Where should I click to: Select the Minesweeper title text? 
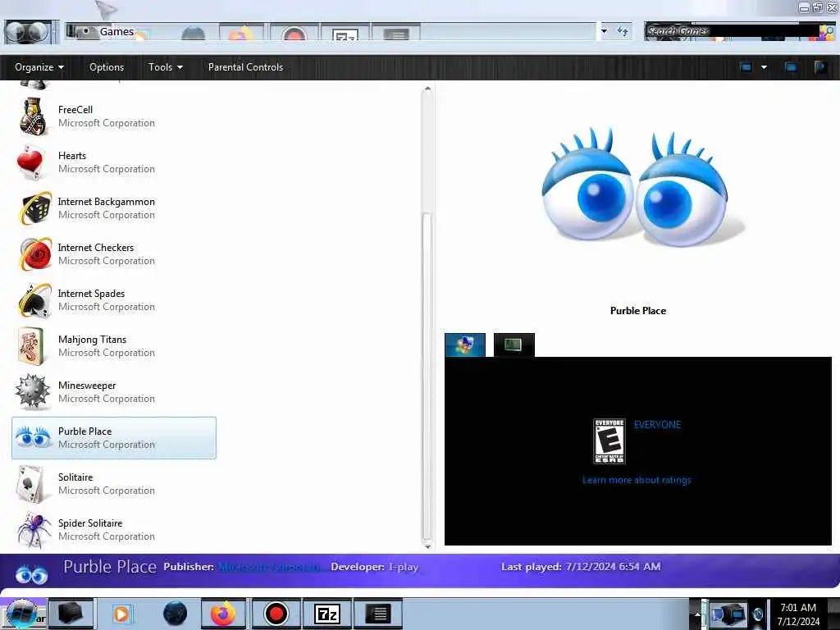[x=87, y=386]
